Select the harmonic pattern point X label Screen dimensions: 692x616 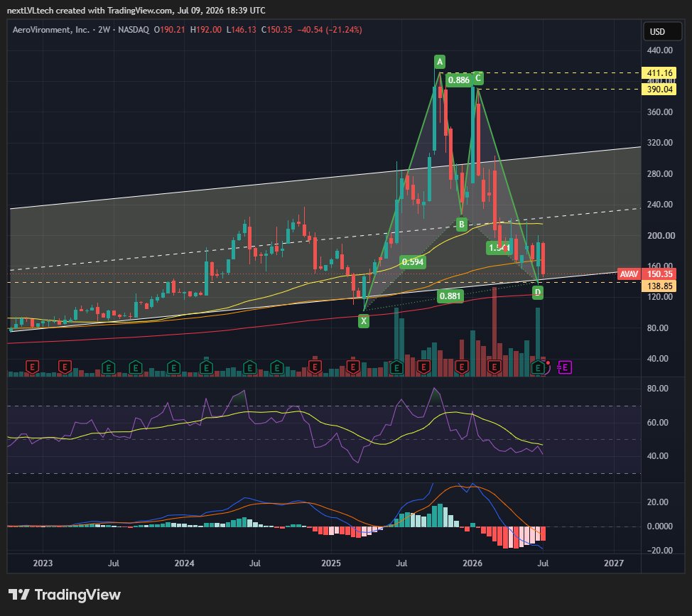tap(364, 321)
